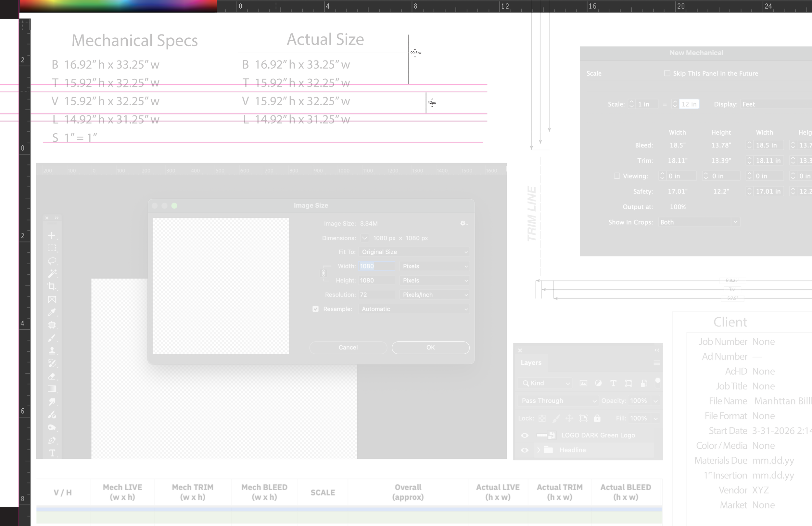The height and width of the screenshot is (526, 812).
Task: Open the Kind layer filter dropdown
Action: pyautogui.click(x=545, y=383)
